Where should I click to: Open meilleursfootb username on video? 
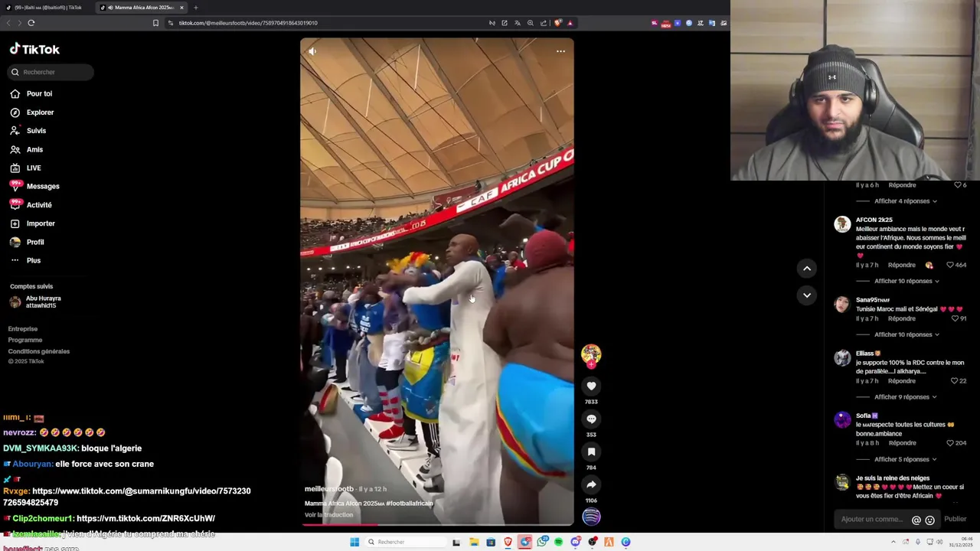click(x=329, y=489)
